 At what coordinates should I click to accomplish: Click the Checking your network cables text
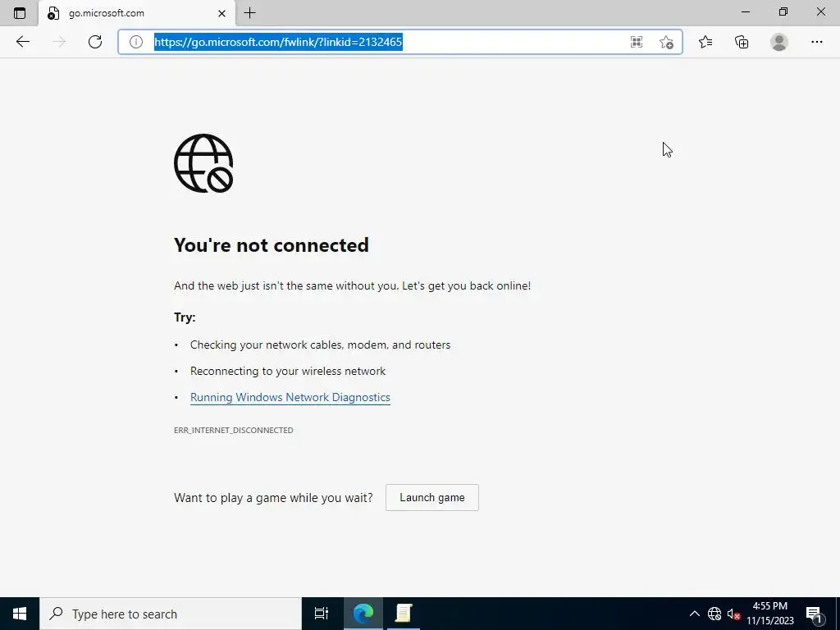coord(320,345)
